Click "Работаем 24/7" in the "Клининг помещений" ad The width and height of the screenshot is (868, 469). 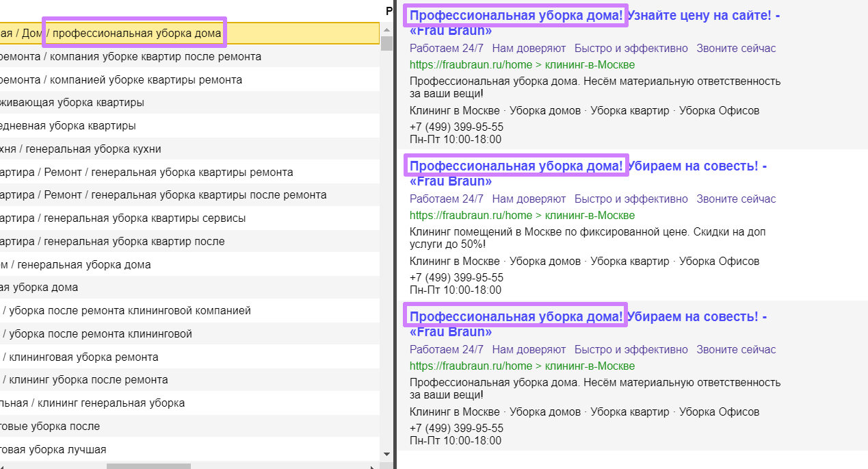coord(447,199)
